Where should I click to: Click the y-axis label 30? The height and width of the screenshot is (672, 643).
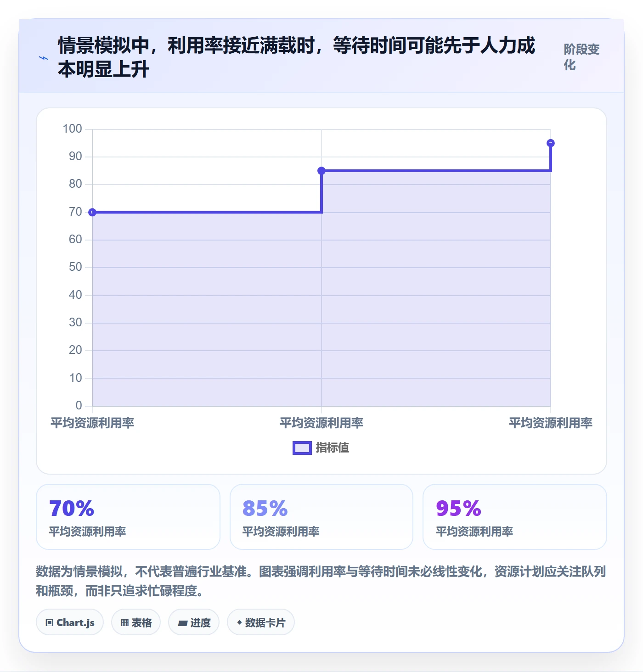(x=75, y=323)
